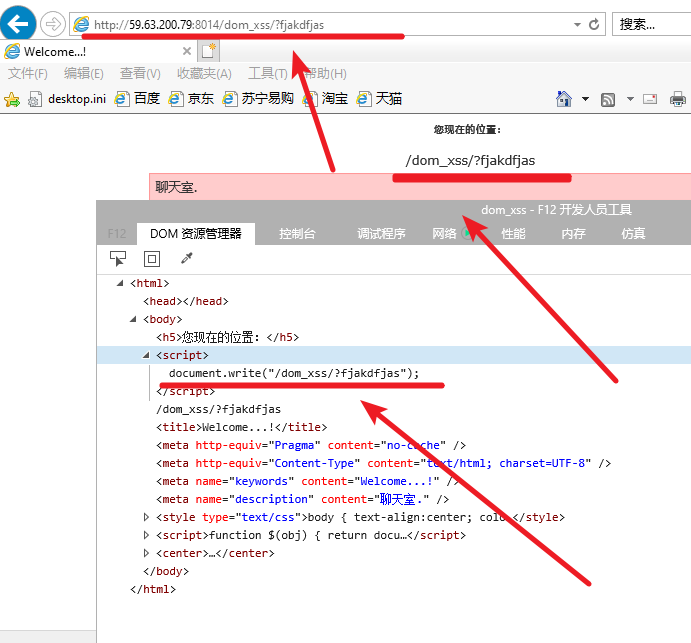Click the color picker eyedropper icon
Image resolution: width=691 pixels, height=643 pixels.
click(x=186, y=258)
